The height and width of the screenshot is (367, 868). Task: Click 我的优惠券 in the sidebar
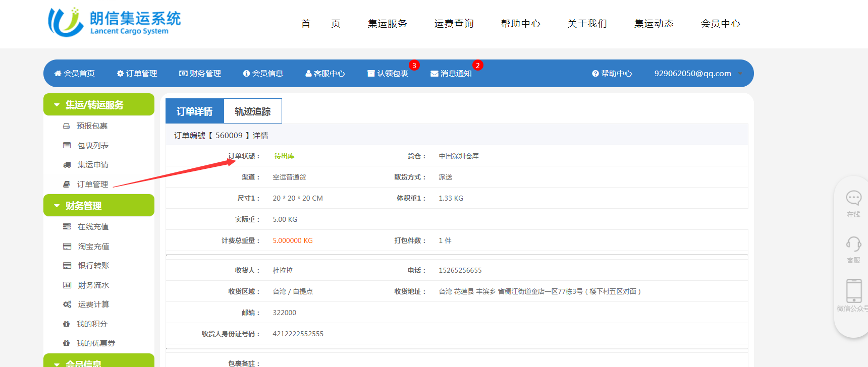pos(95,343)
